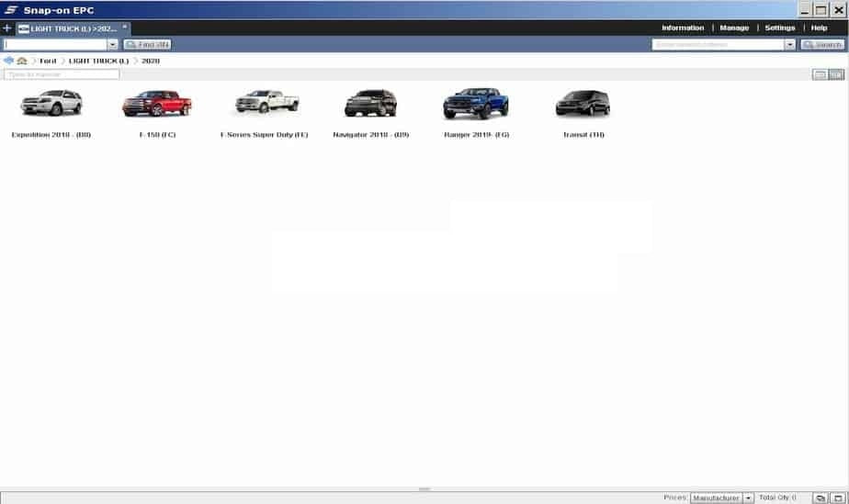The width and height of the screenshot is (849, 504).
Task: Click the Ford breadcrumb link
Action: pos(48,61)
